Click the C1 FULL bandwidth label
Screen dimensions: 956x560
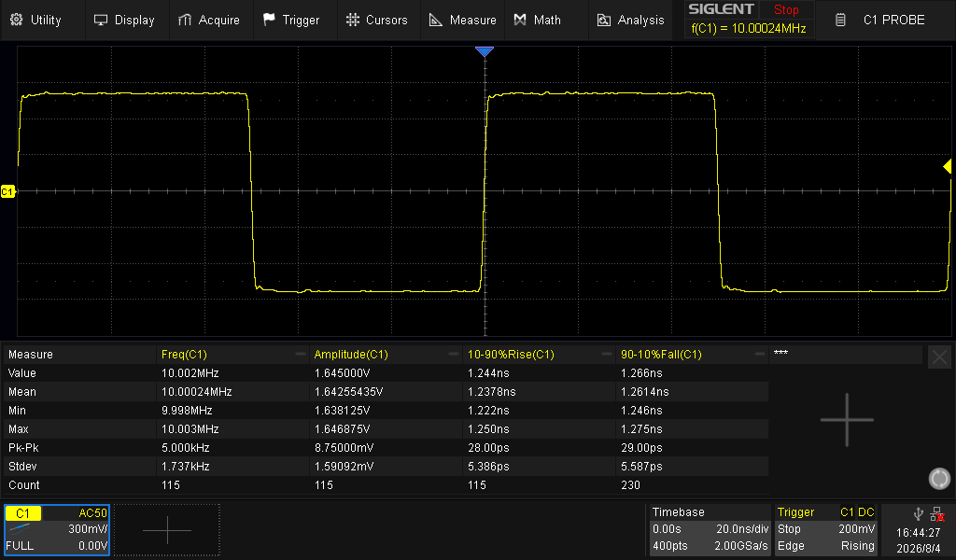[x=20, y=546]
